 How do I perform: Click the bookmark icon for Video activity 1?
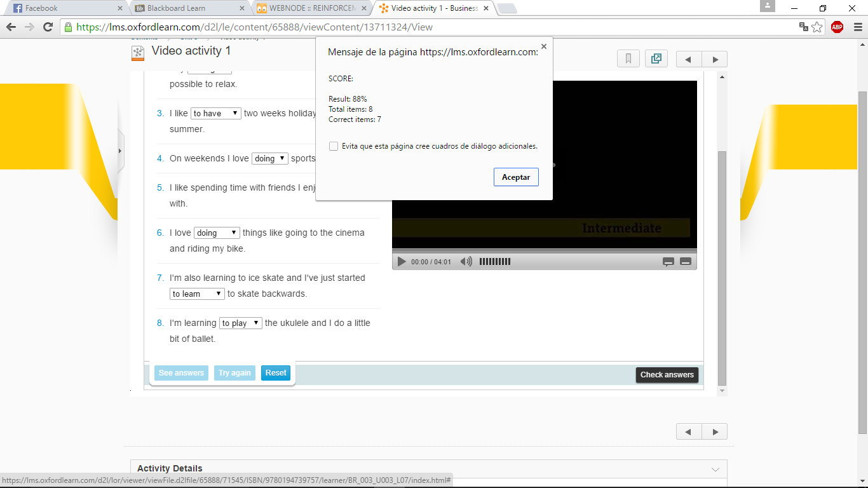tap(628, 59)
